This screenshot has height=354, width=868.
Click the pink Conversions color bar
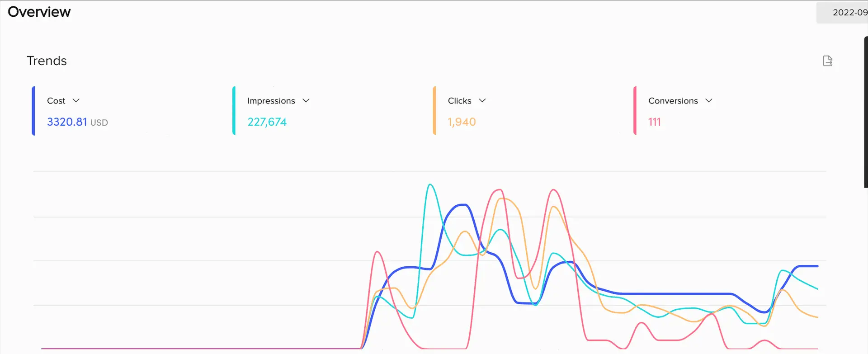635,111
